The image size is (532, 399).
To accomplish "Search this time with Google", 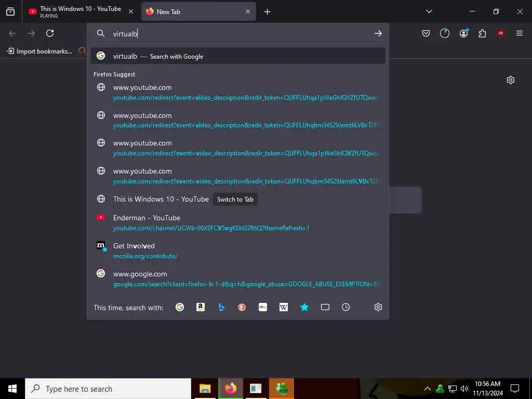I will (x=180, y=307).
